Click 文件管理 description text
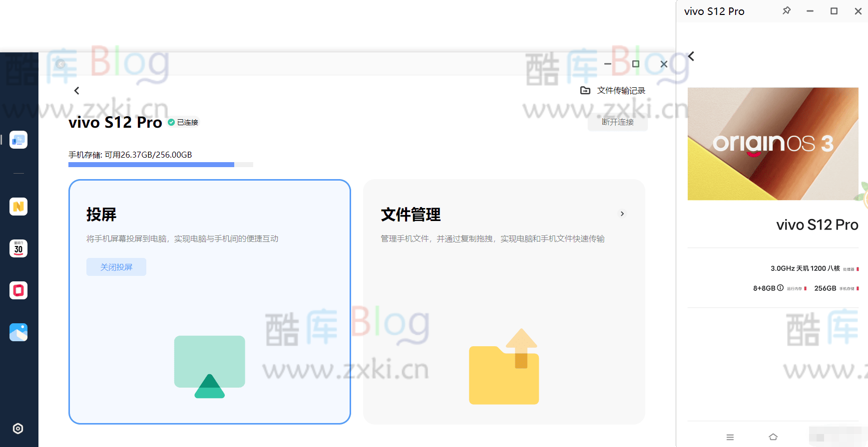868x447 pixels. coord(492,238)
